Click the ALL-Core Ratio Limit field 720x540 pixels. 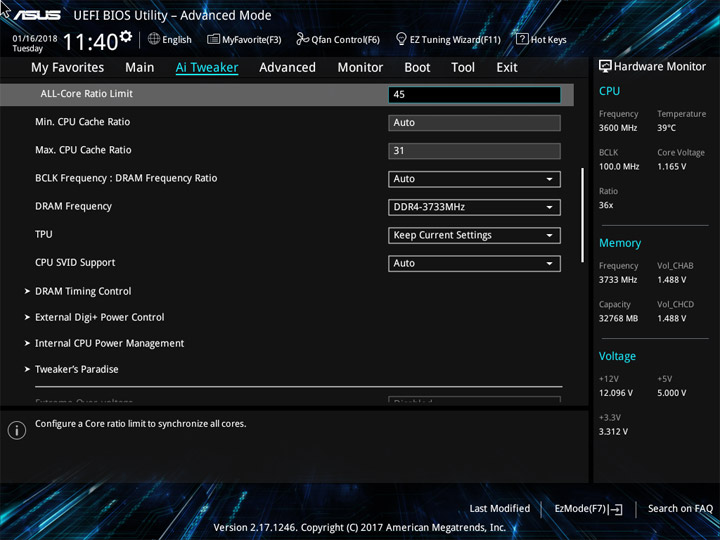point(474,95)
